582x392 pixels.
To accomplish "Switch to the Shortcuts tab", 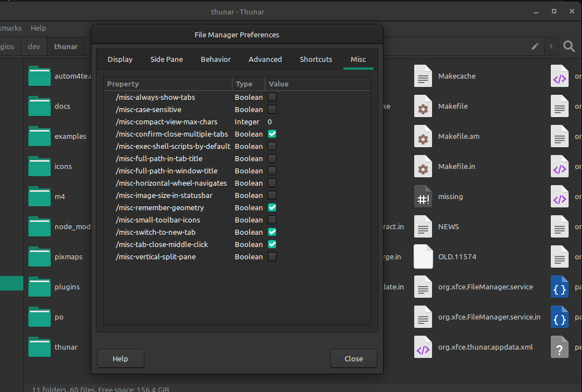I will (316, 60).
